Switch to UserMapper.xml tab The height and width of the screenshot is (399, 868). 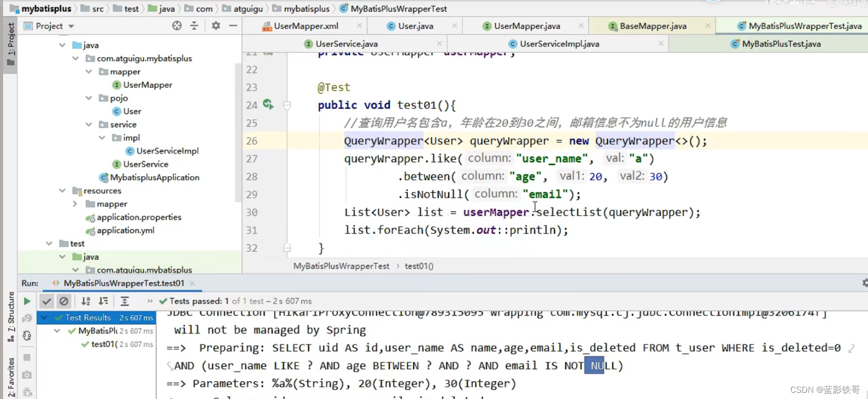click(x=306, y=26)
